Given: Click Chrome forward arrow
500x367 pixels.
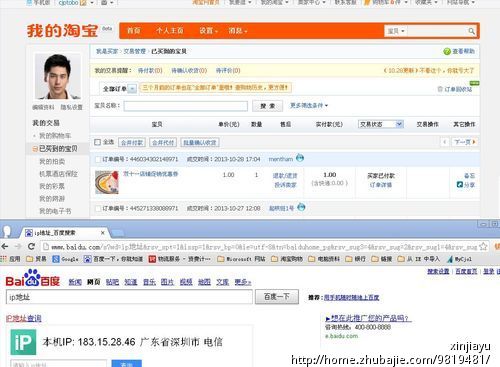Looking at the screenshot, I should point(18,247).
